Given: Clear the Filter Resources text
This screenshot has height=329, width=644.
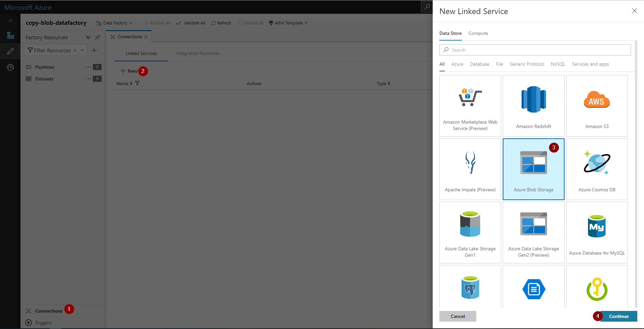Looking at the screenshot, I should coord(75,50).
